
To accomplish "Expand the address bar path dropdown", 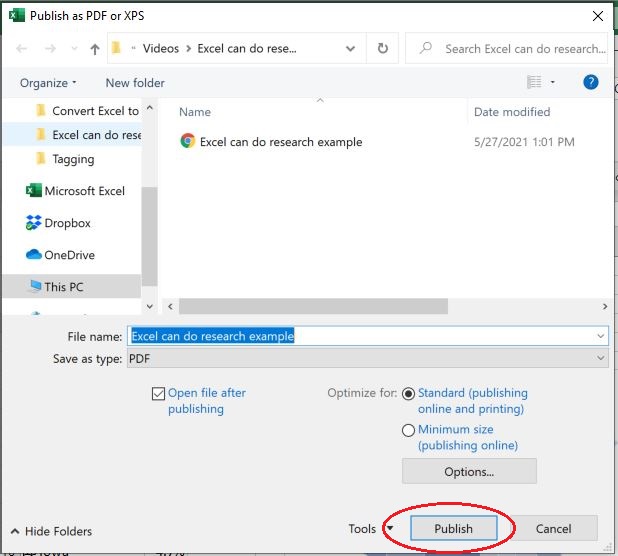I will [350, 49].
